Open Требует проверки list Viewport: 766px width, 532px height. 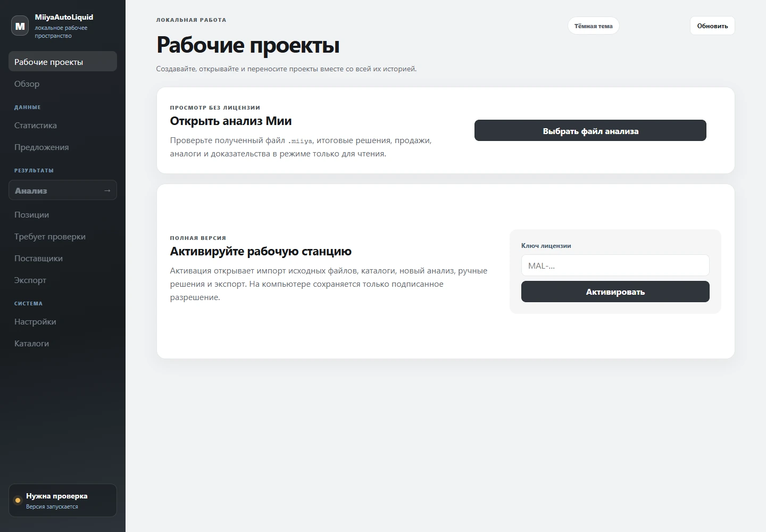(x=63, y=237)
